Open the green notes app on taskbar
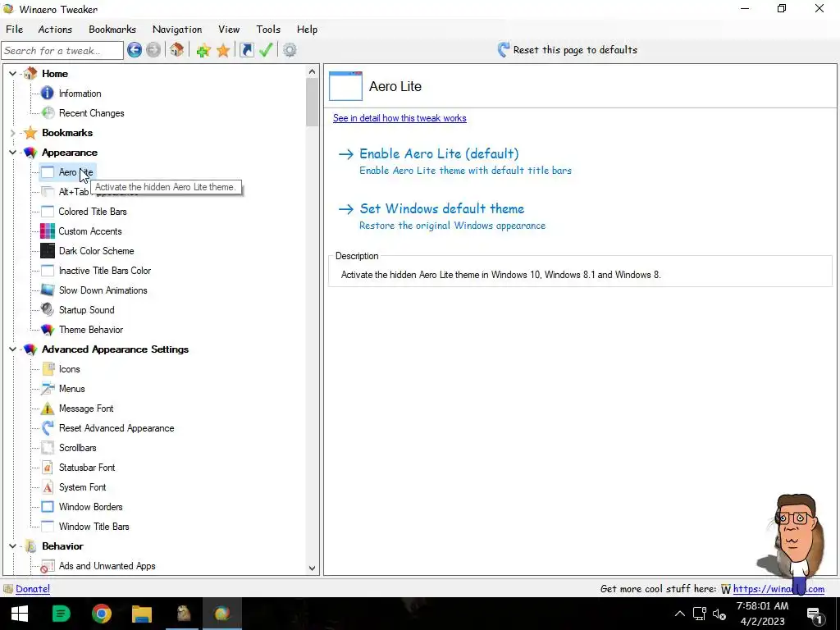 61,614
